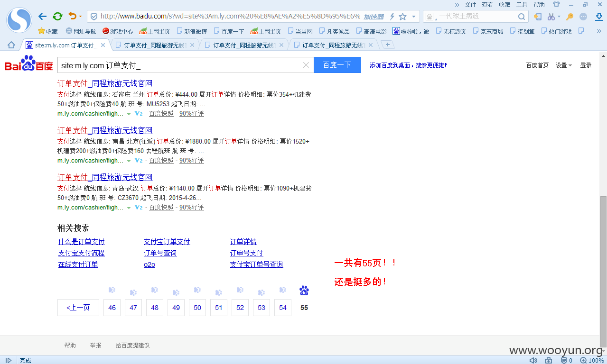
Task: Expand the arrow beside the 青岛-武汉 result URL
Action: 129,208
